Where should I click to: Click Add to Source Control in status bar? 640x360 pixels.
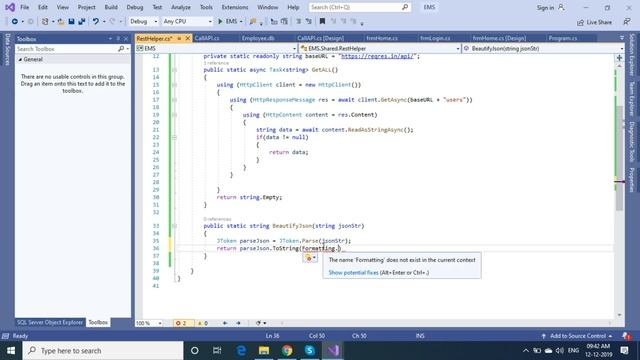(x=578, y=336)
